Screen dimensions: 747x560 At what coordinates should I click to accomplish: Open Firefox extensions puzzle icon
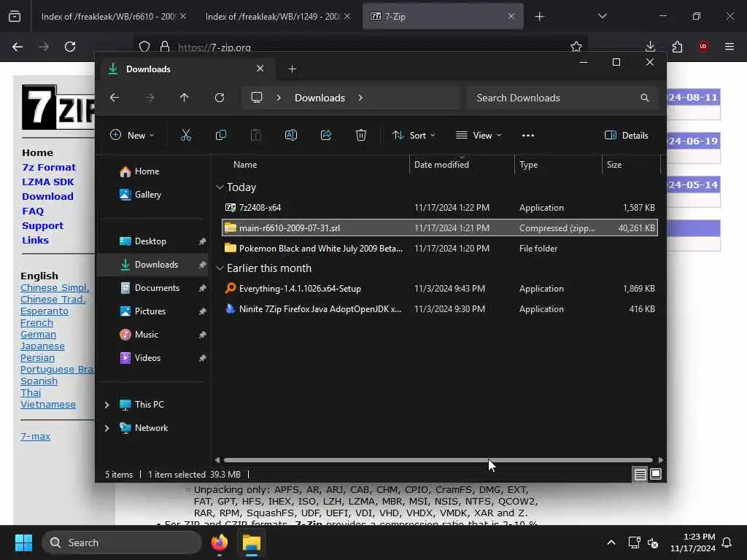coord(677,47)
